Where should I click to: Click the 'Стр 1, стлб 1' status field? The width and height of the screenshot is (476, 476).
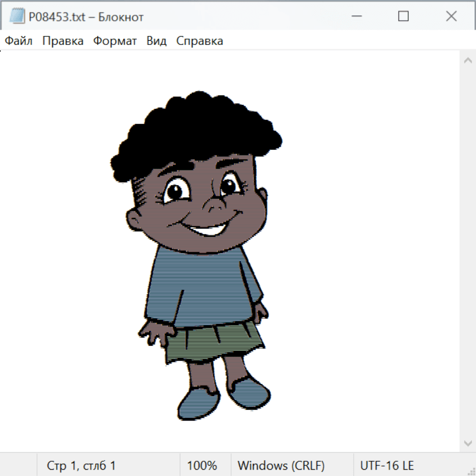pyautogui.click(x=81, y=466)
